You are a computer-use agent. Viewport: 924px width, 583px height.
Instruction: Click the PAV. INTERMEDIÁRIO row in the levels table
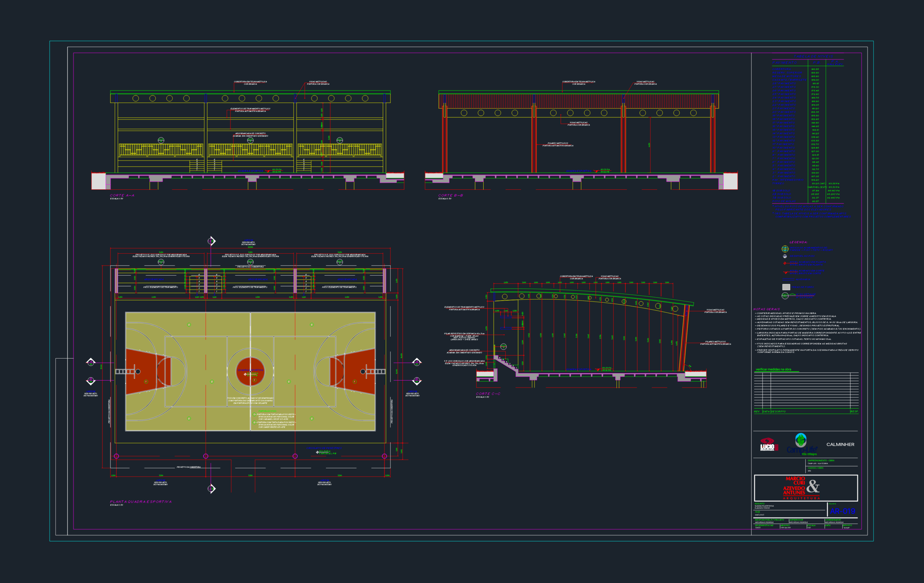click(808, 180)
